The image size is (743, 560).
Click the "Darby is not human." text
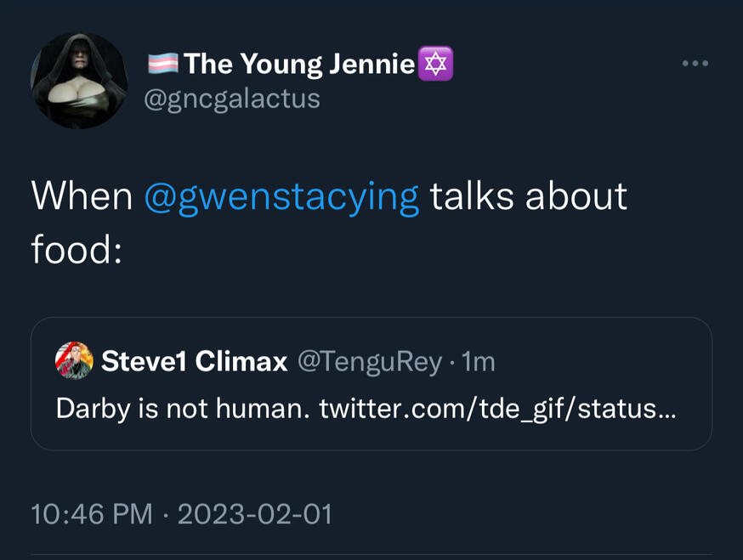(x=182, y=409)
